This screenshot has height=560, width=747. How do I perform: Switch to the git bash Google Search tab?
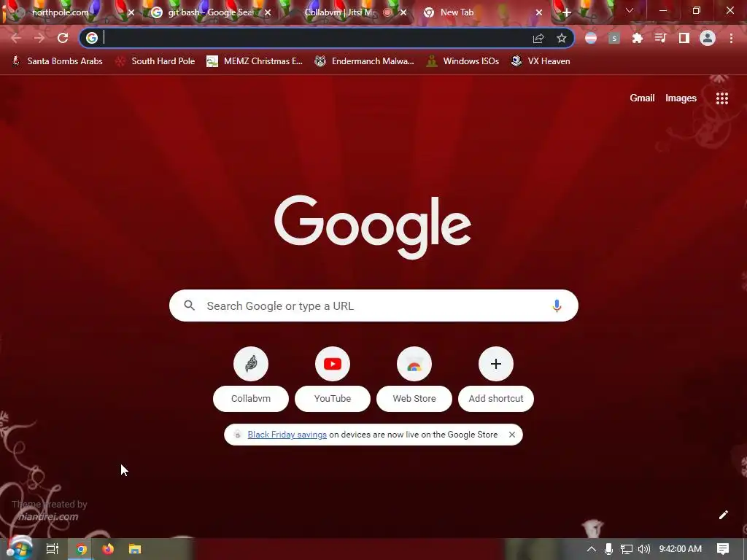click(209, 12)
